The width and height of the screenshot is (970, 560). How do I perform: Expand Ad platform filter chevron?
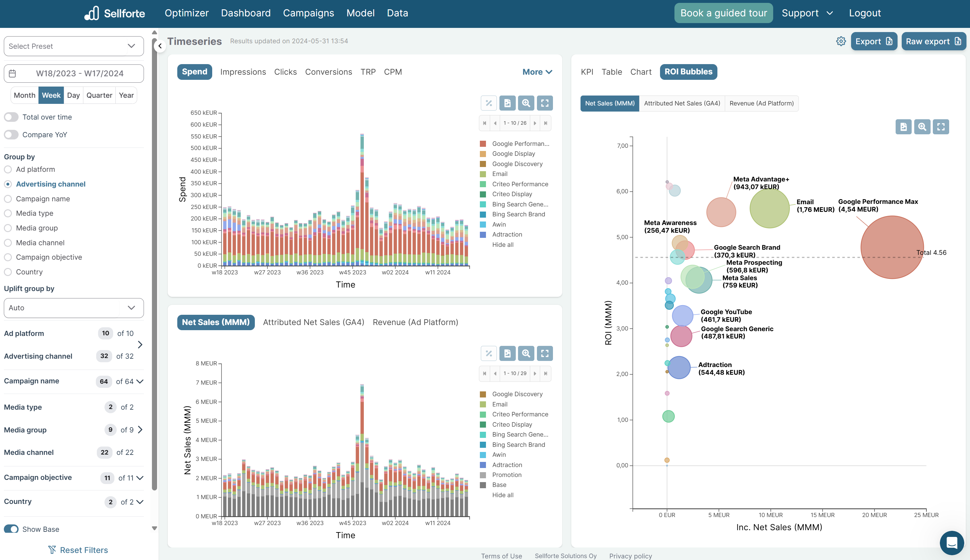coord(140,345)
